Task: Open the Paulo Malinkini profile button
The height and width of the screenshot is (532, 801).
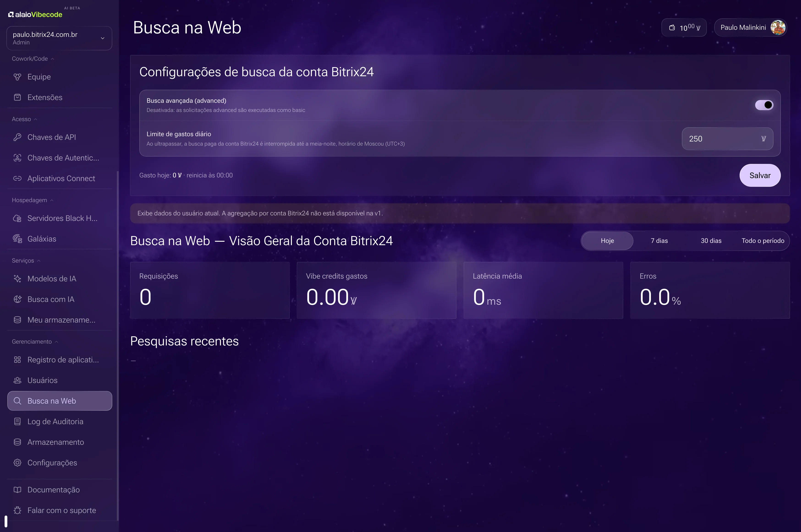Action: [x=750, y=27]
